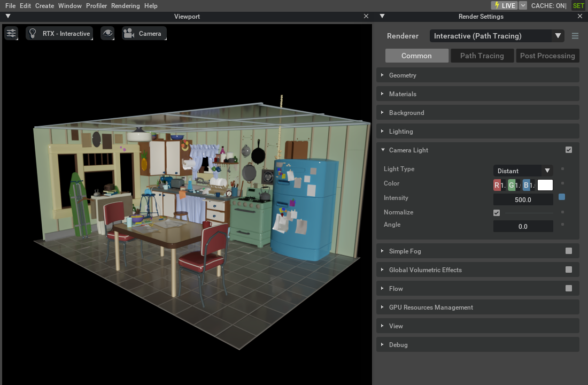Open the Rendering menu

tap(125, 6)
